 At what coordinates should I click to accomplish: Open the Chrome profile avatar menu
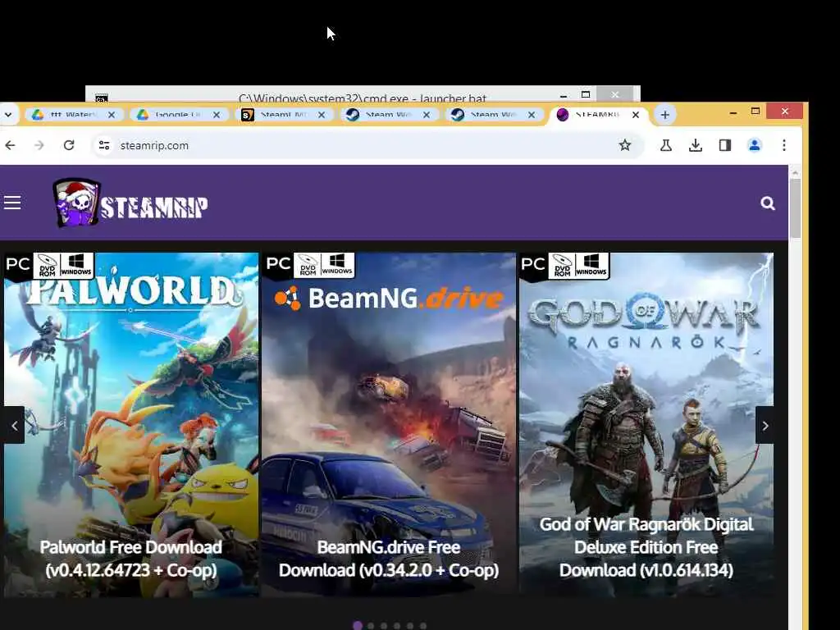[755, 145]
